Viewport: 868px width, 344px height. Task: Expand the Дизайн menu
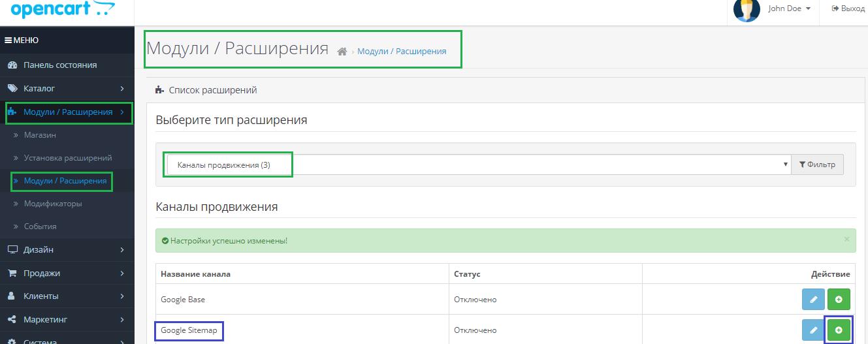67,249
